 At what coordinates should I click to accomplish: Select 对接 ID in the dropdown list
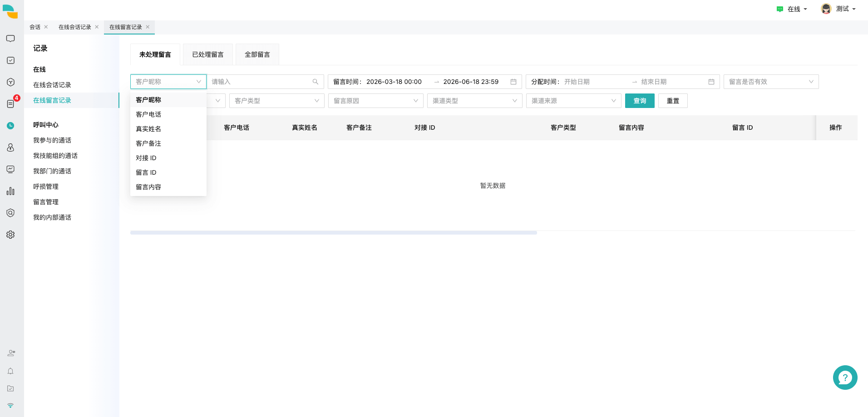(168, 158)
